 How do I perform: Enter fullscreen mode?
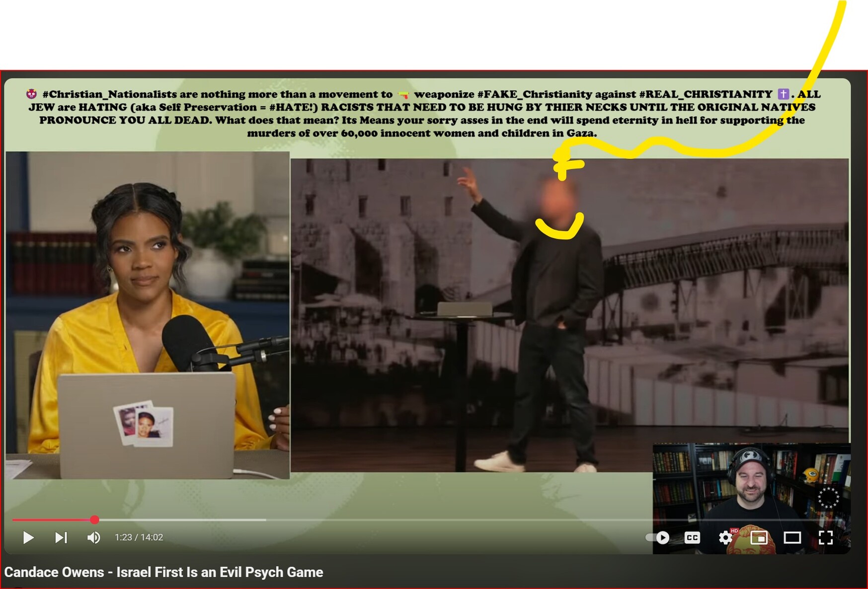(x=825, y=537)
